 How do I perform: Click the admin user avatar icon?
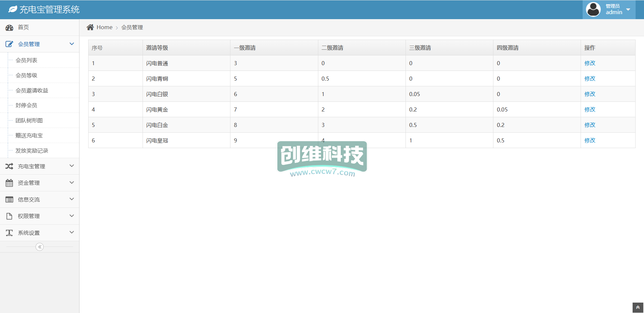[593, 9]
